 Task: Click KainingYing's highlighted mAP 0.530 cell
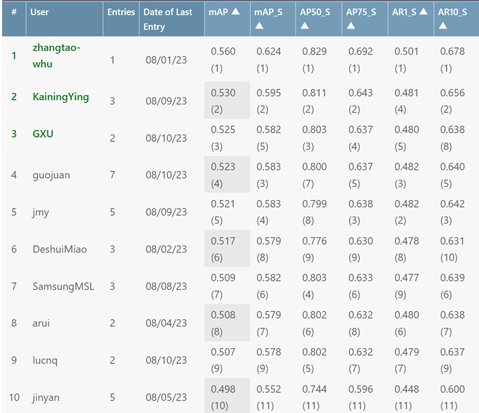click(x=227, y=100)
